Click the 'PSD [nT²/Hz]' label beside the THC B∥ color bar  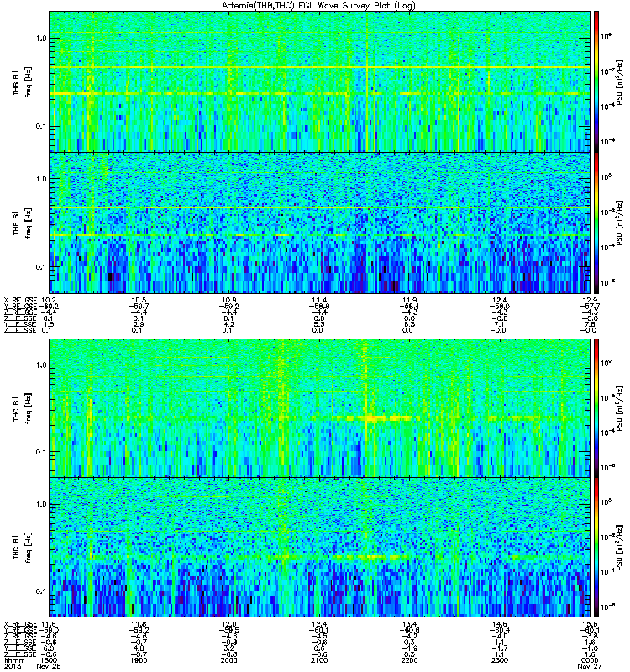click(620, 548)
